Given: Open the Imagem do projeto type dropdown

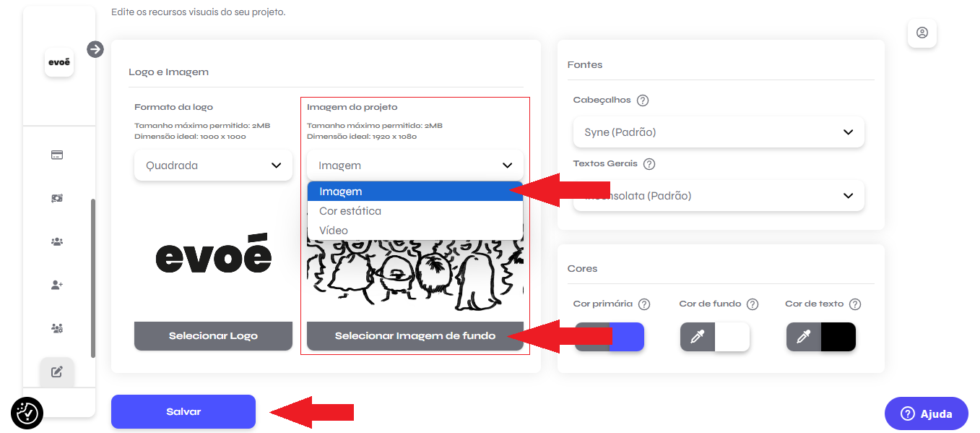Looking at the screenshot, I should [415, 166].
